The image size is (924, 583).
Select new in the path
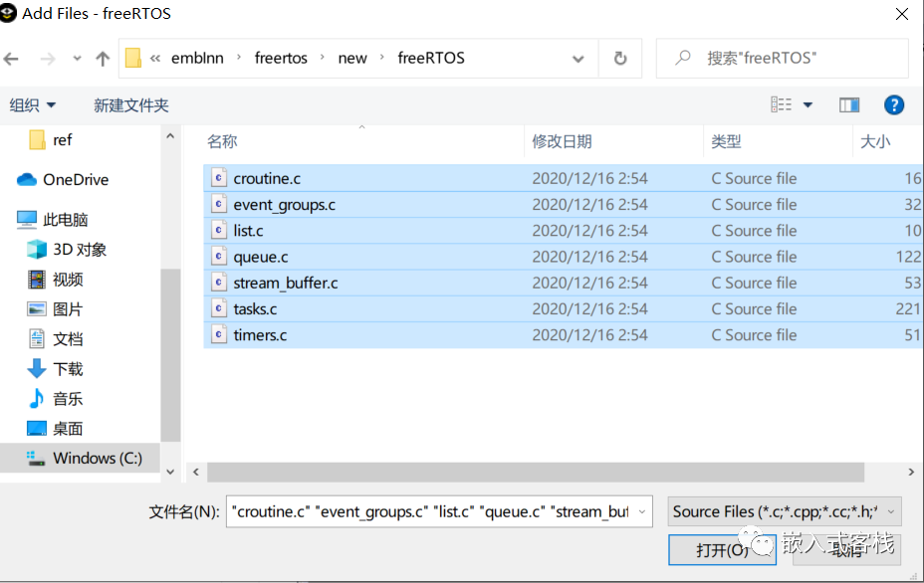352,58
